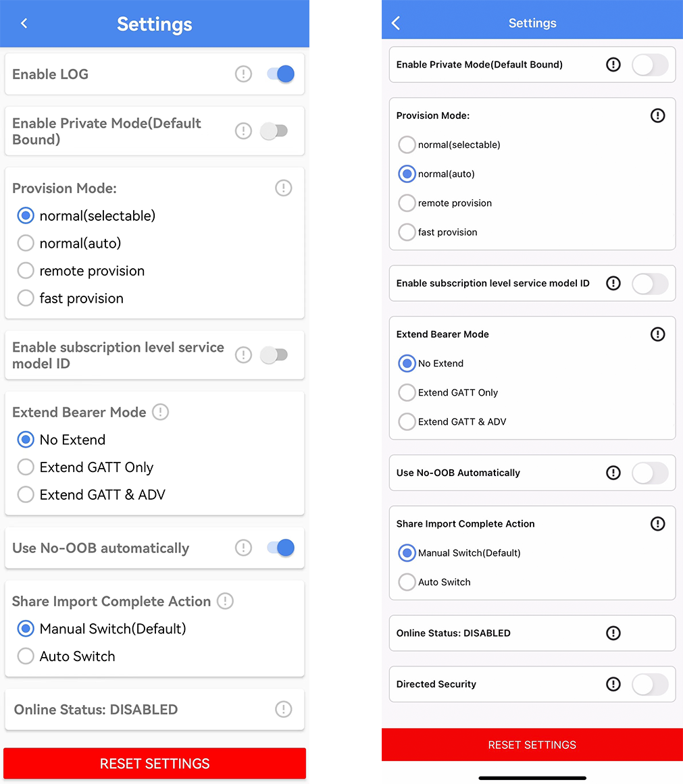
Task: Open info icon for Share Import Complete Action, right
Action: pyautogui.click(x=657, y=523)
